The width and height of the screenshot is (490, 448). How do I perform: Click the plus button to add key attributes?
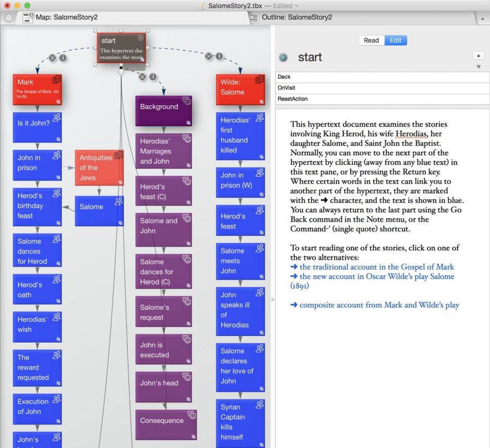point(478,56)
